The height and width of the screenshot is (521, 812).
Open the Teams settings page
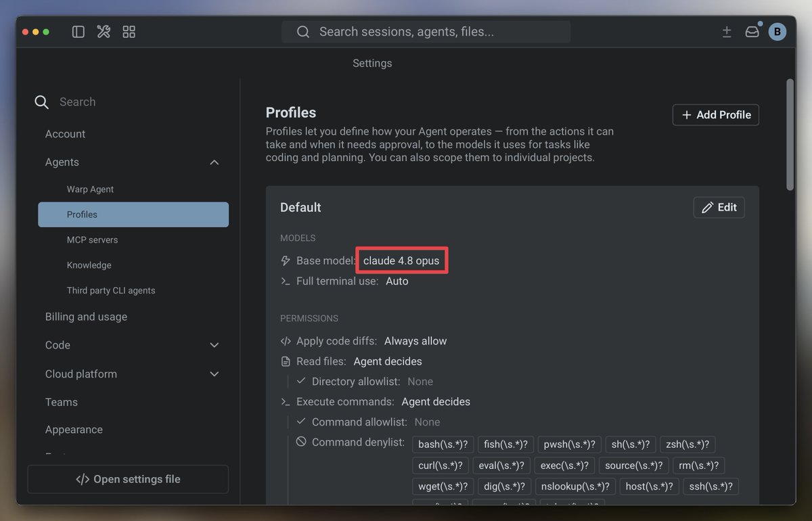[x=61, y=402]
